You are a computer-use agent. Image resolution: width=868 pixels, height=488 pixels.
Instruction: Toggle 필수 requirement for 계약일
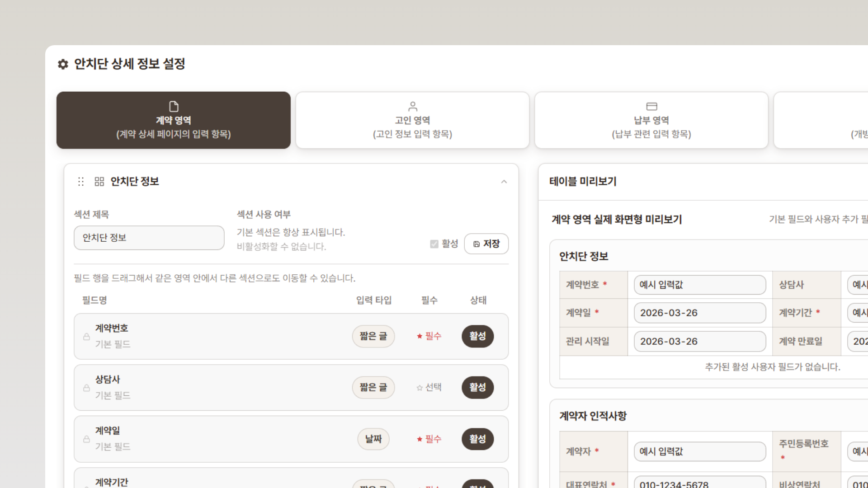(x=429, y=439)
